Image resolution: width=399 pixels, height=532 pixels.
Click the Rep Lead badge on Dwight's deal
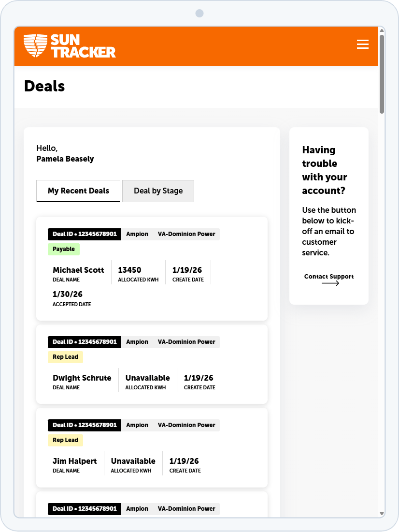coord(65,357)
